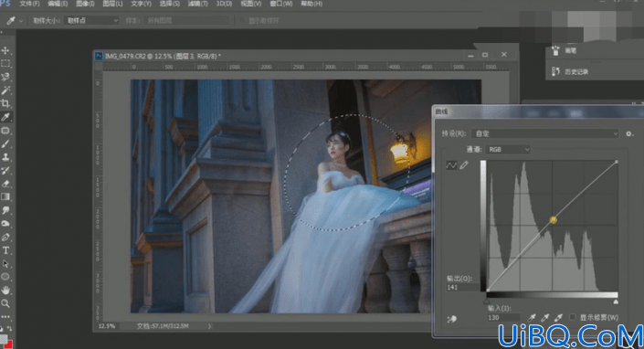
Task: Click the red background color swatch
Action: pyautogui.click(x=8, y=344)
